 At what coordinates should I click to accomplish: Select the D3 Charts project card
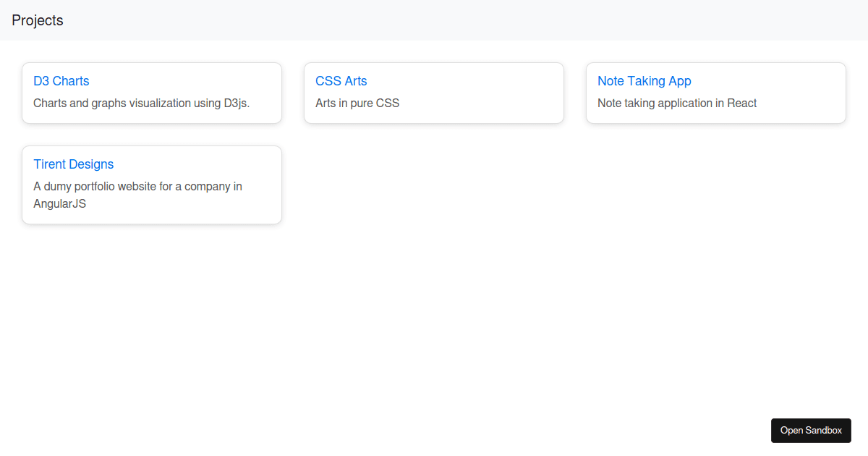click(152, 93)
